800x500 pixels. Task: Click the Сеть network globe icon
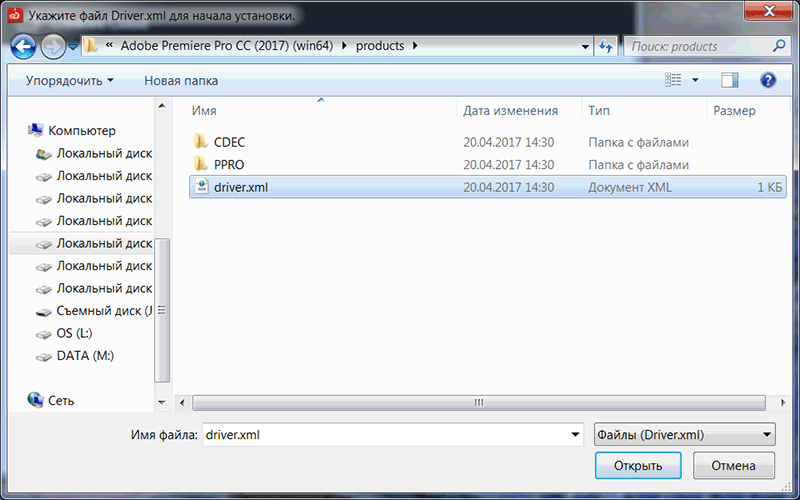coord(35,400)
